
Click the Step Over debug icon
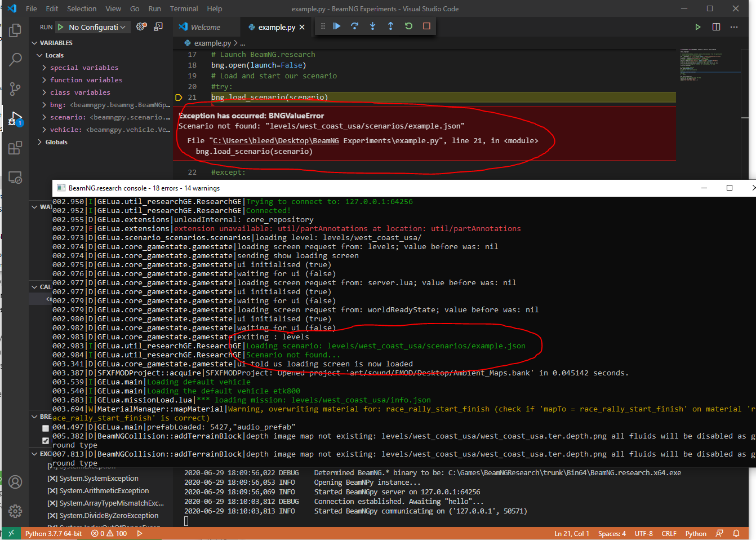pos(354,26)
